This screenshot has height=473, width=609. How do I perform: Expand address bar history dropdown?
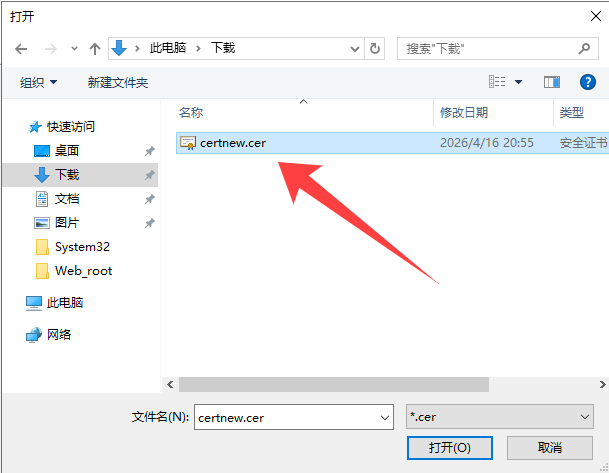354,49
